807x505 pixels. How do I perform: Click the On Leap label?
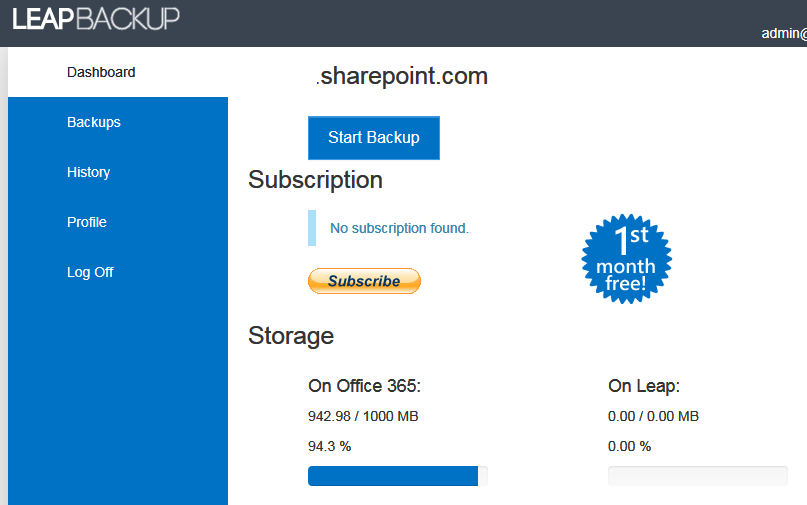point(644,386)
